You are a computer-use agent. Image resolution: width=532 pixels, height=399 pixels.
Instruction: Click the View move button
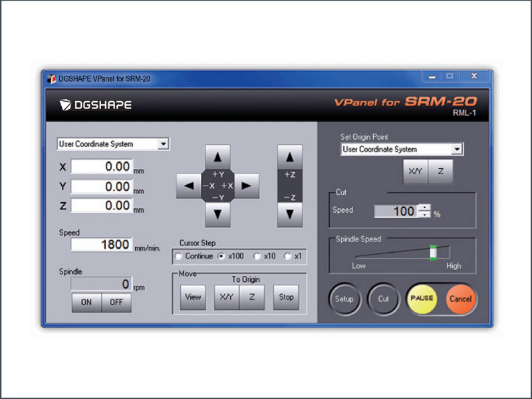point(193,297)
